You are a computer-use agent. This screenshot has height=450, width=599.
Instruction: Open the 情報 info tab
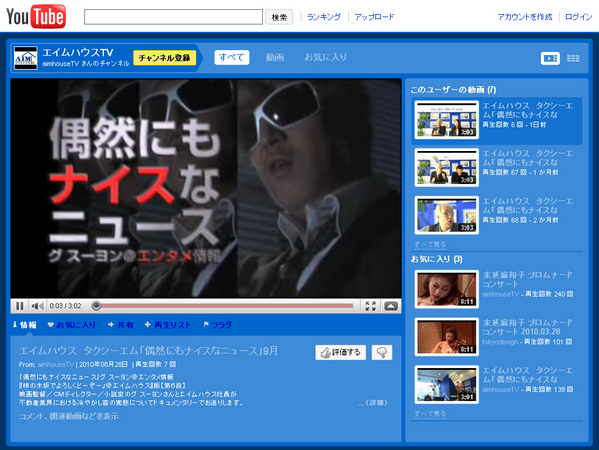pyautogui.click(x=25, y=325)
